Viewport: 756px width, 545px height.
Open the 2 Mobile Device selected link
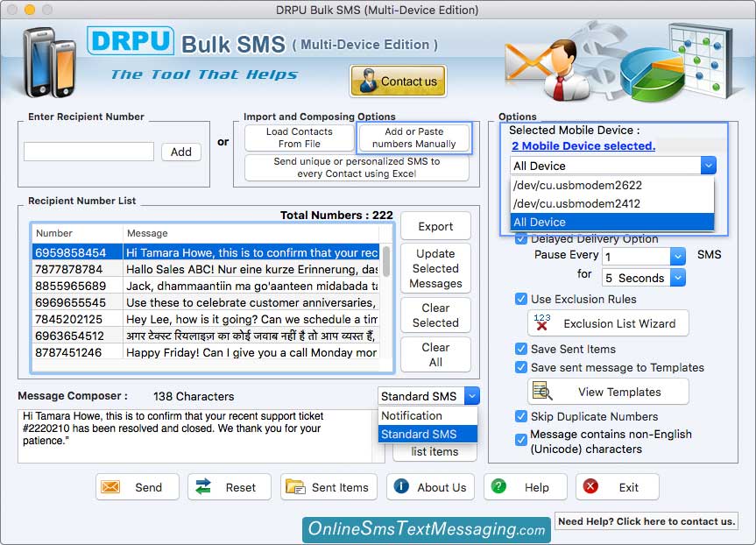583,145
